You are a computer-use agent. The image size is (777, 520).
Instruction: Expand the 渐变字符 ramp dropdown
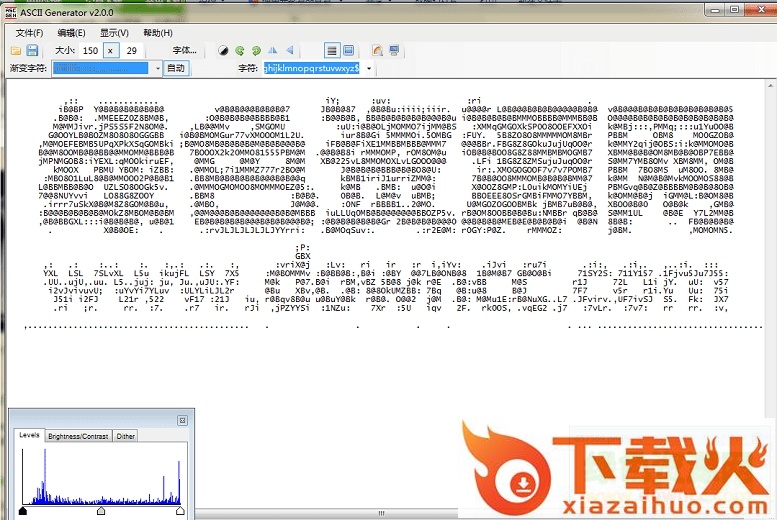157,68
